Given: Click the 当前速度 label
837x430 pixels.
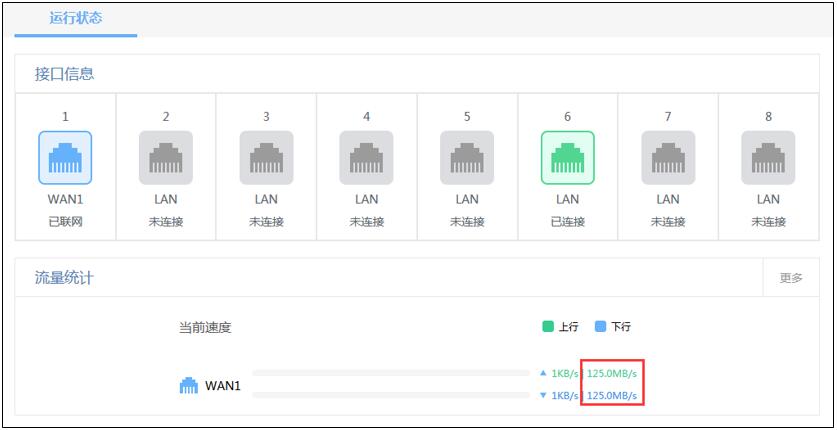Looking at the screenshot, I should (205, 328).
